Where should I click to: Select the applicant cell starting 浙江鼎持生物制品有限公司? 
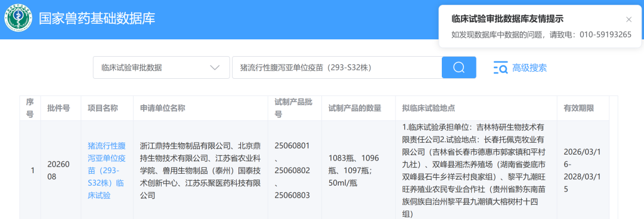200,171
